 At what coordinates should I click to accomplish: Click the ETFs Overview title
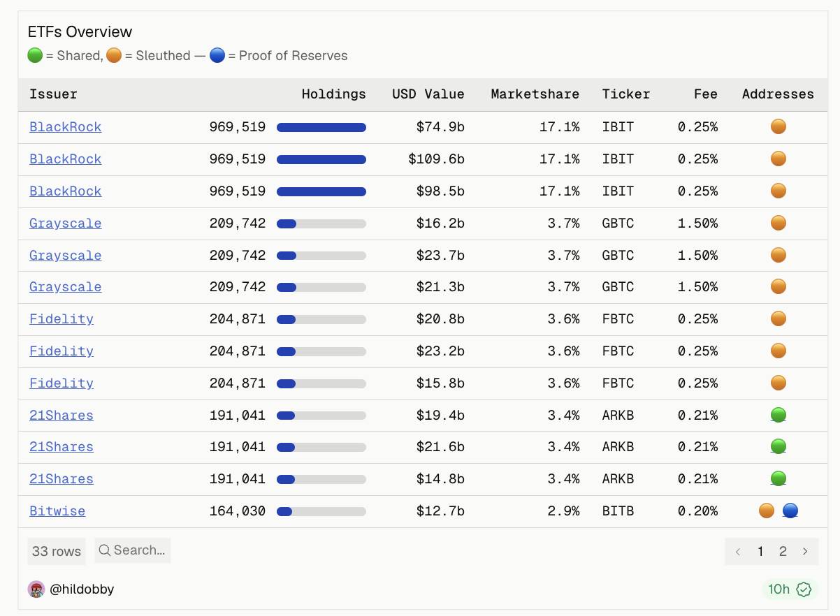click(x=80, y=32)
